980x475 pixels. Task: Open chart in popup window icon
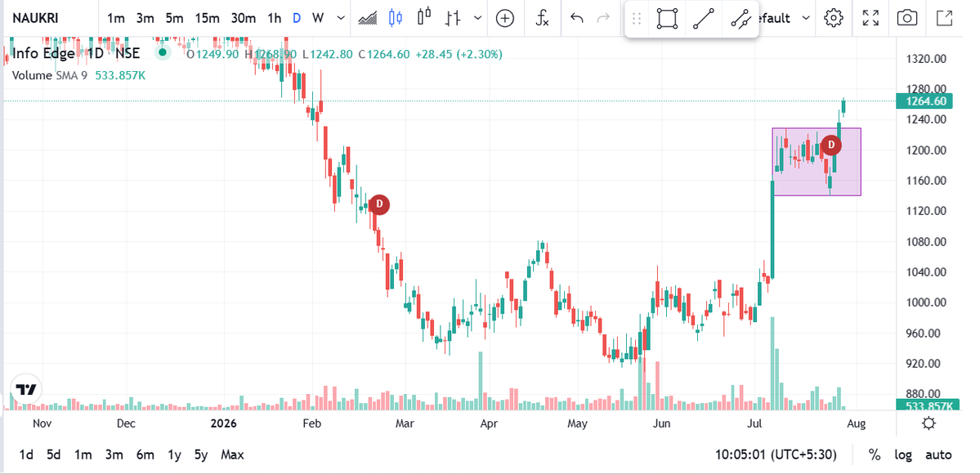click(x=944, y=18)
